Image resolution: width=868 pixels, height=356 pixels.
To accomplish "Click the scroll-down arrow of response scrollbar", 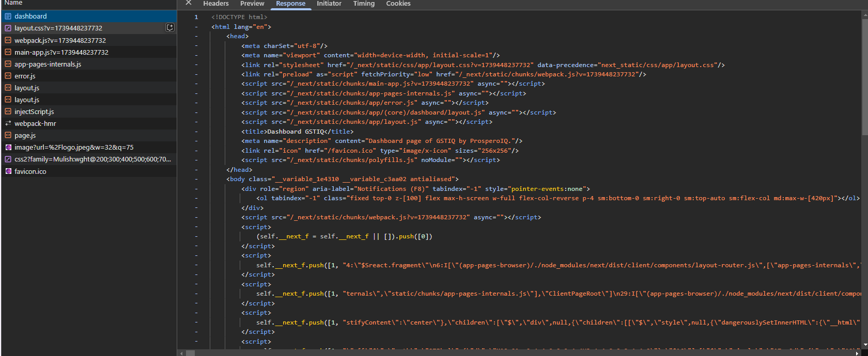I will [x=865, y=345].
